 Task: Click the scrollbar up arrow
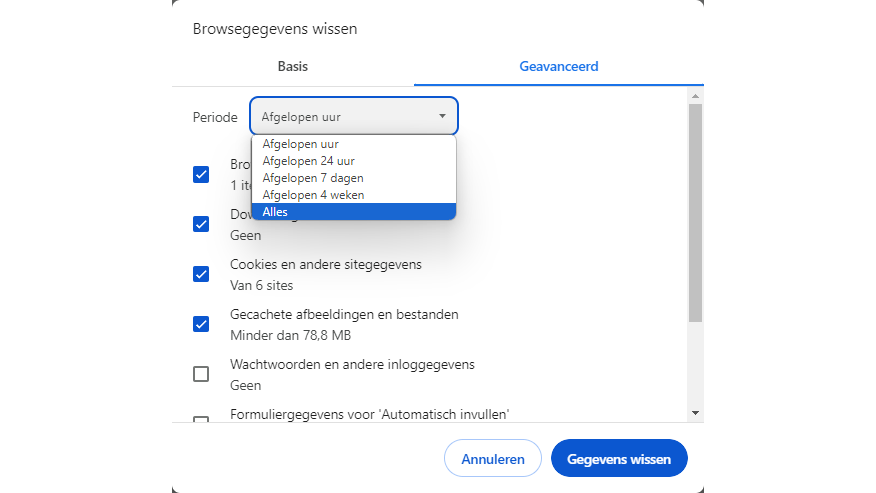695,96
